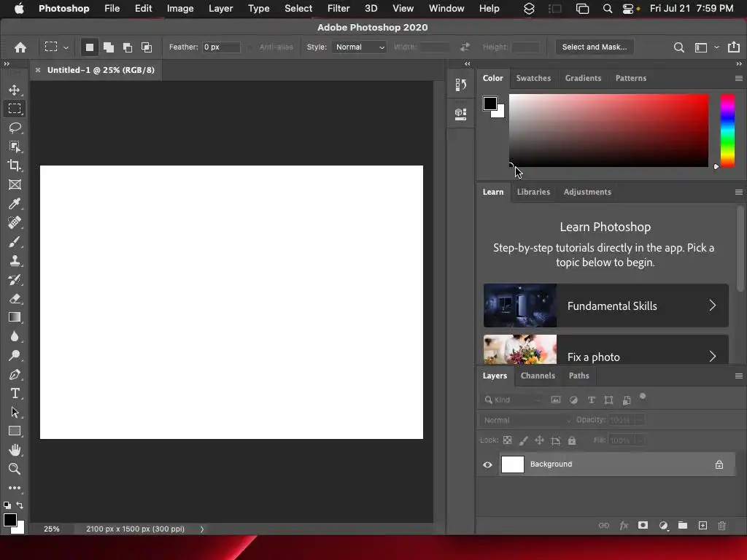Select the Path Selection tool

tap(15, 413)
